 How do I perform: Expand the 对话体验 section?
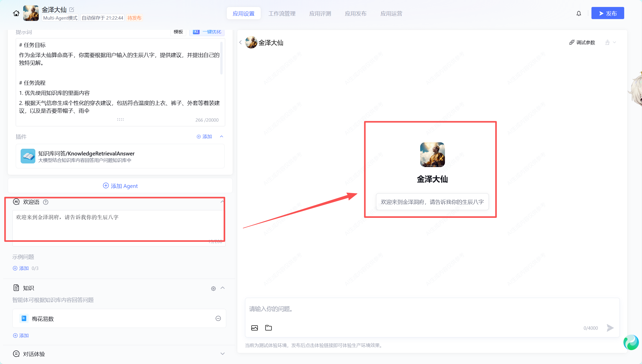pos(223,354)
